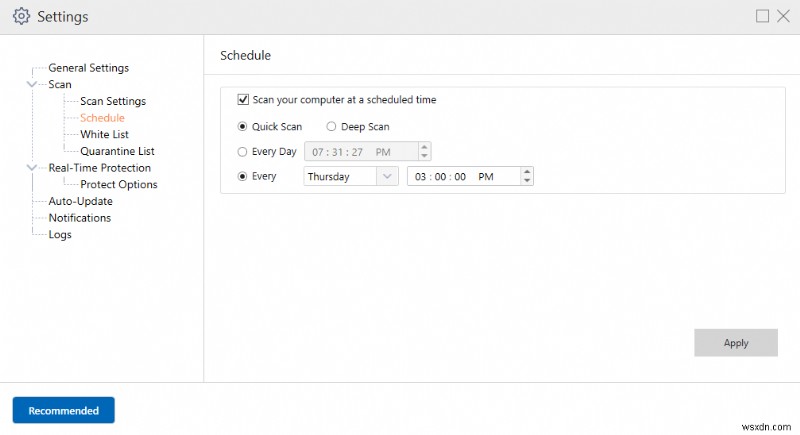Viewport: 800px width, 435px height.
Task: Go to Scan Settings page
Action: coord(113,101)
